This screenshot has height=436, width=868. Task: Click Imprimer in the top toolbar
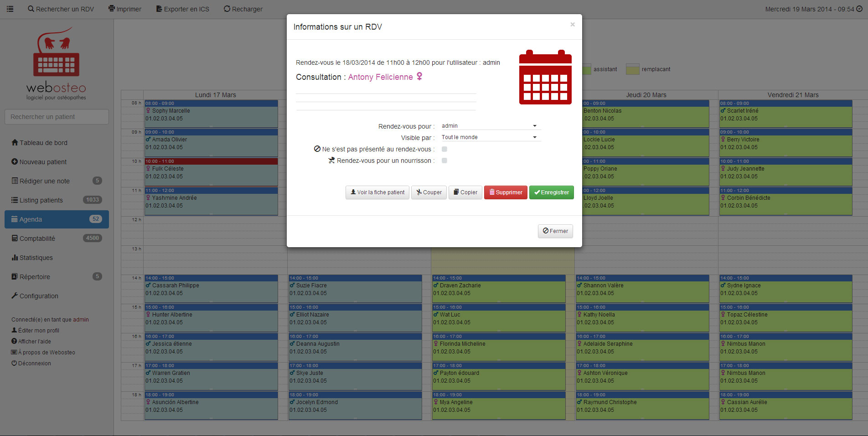point(124,9)
